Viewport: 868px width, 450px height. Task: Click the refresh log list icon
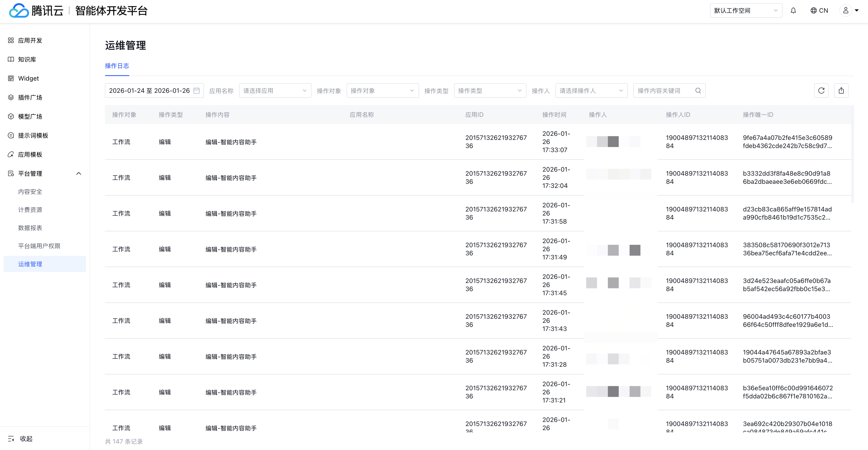(x=821, y=91)
